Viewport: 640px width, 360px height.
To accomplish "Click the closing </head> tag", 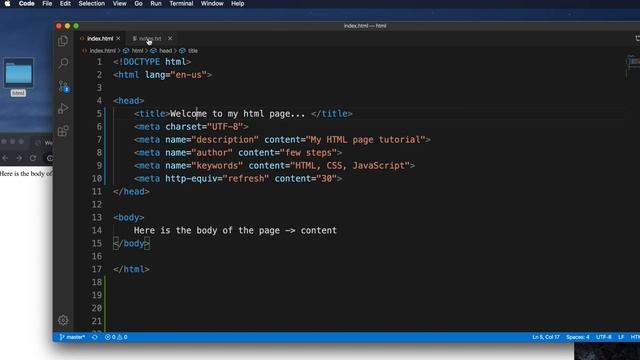I will [x=131, y=191].
